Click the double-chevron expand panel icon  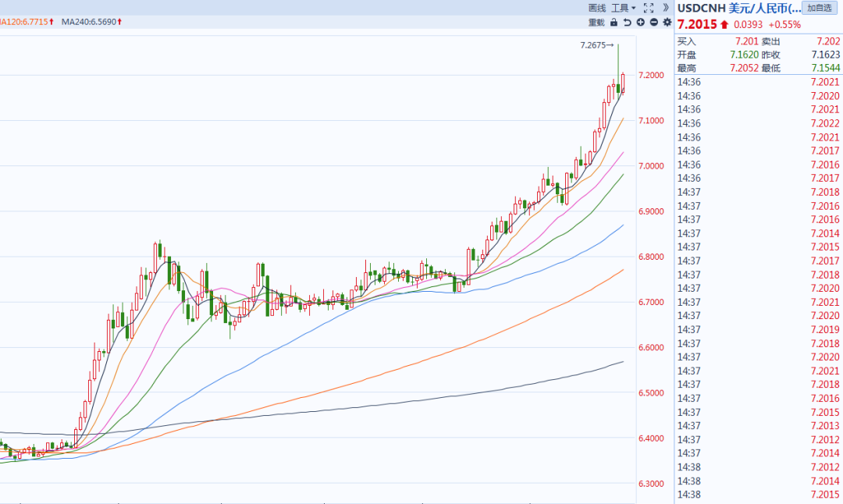coord(666,8)
